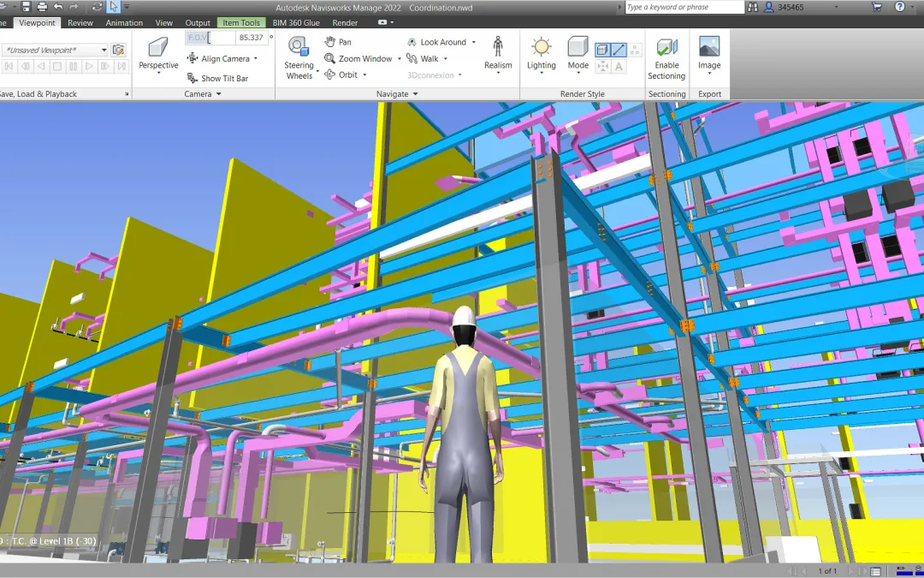The height and width of the screenshot is (578, 924).
Task: Click Enable Sectioning
Action: coord(666,58)
